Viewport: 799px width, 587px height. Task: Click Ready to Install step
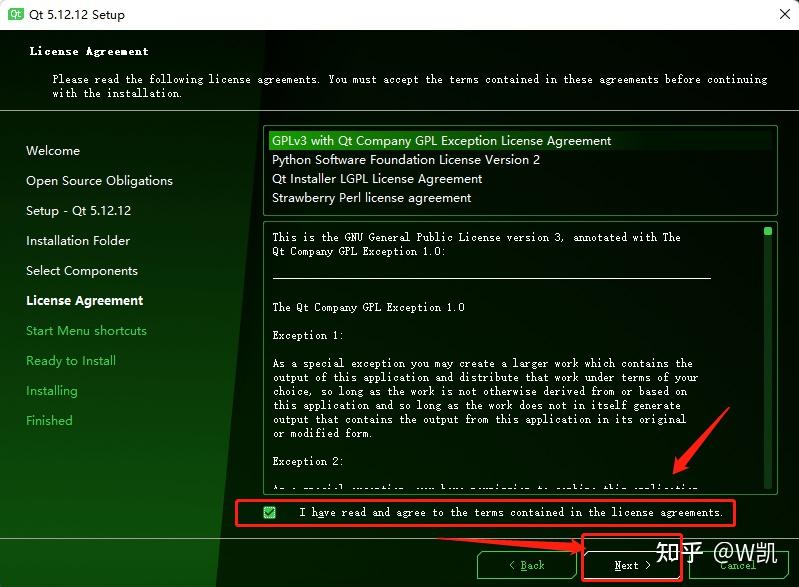(x=71, y=361)
